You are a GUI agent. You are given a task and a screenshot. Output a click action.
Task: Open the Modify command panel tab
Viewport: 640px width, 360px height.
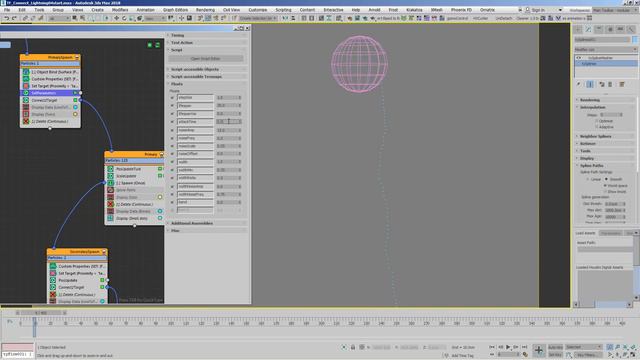tap(588, 29)
